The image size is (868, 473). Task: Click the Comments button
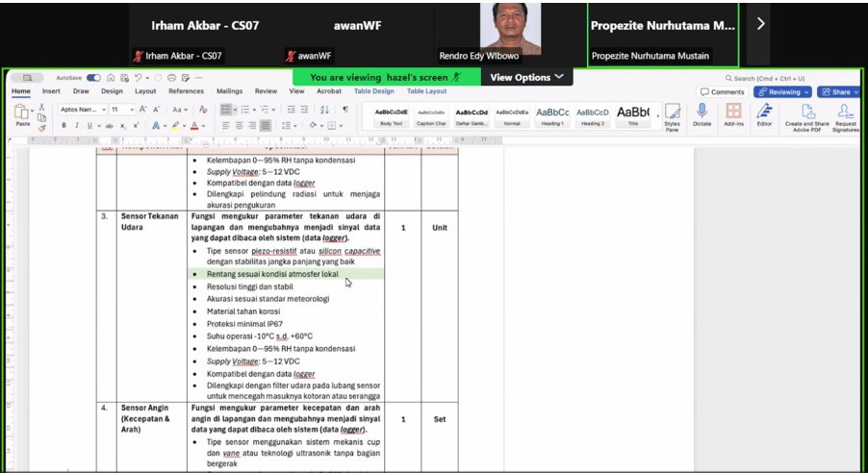point(723,92)
